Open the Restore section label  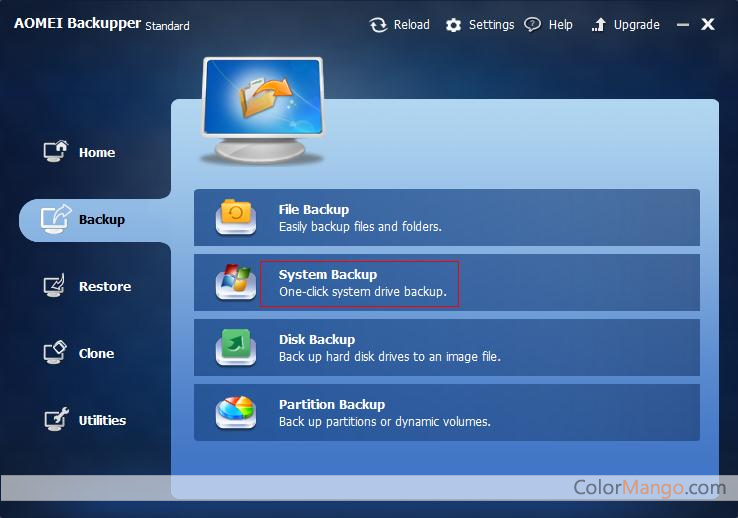105,287
